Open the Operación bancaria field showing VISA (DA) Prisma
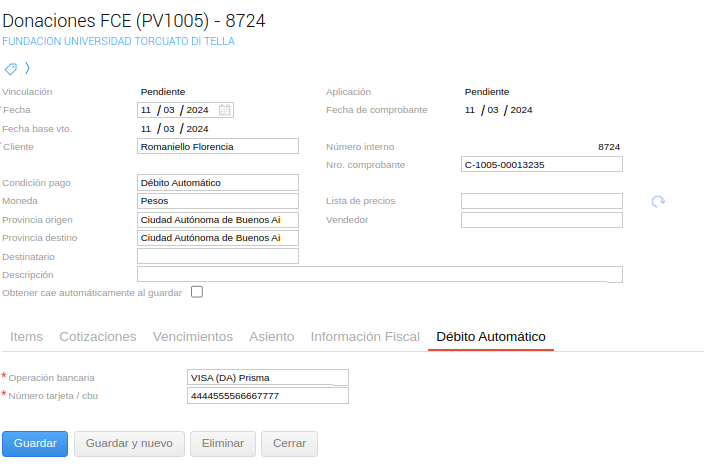 click(268, 378)
